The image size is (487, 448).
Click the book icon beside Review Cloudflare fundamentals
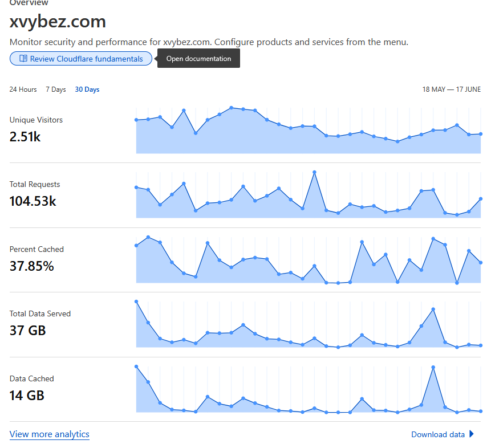point(23,59)
